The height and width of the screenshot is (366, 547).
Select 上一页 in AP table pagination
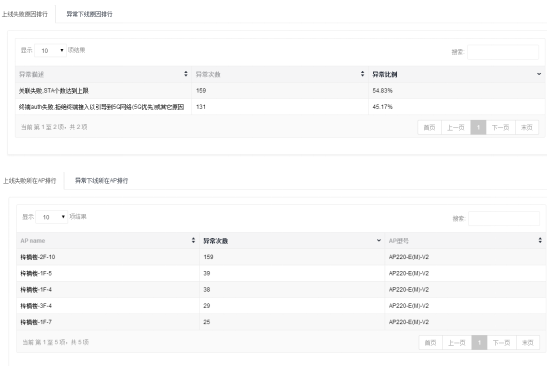point(457,343)
